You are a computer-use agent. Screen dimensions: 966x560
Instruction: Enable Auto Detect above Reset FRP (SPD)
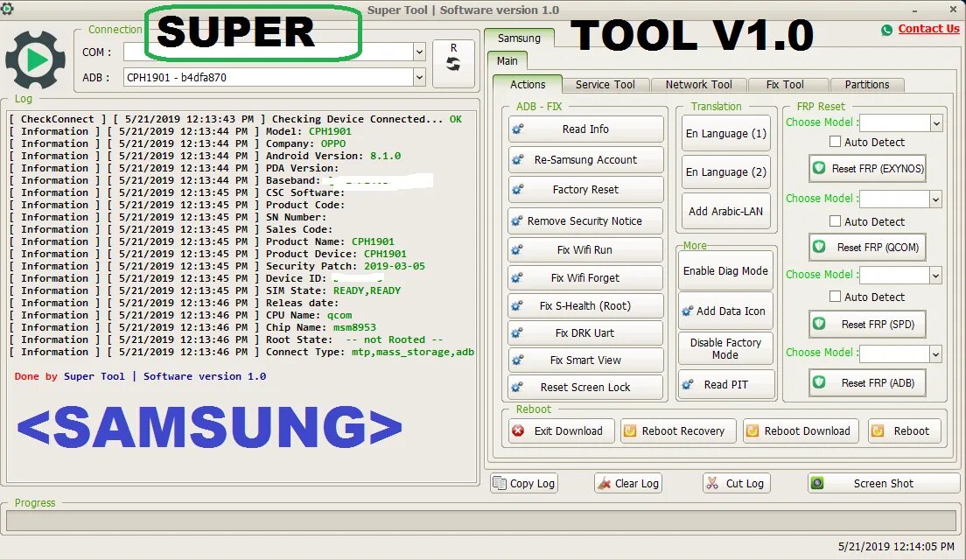pyautogui.click(x=835, y=297)
